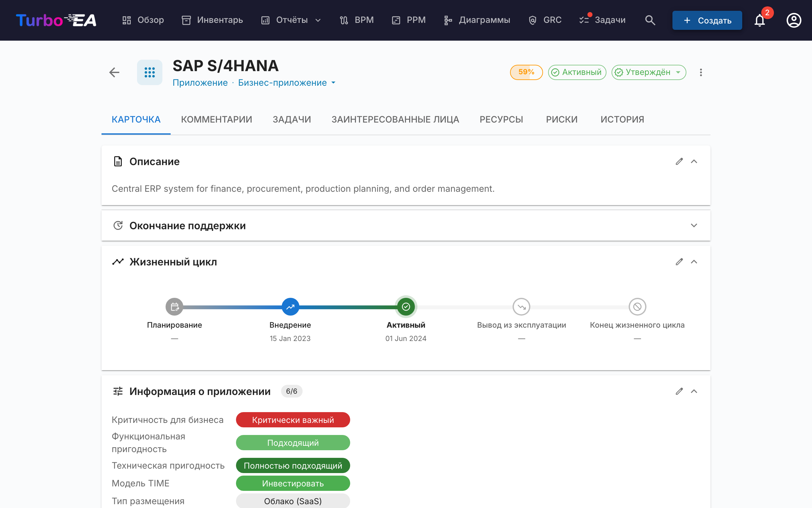
Task: Select the Вывод из эксплуатации stage marker
Action: [521, 307]
